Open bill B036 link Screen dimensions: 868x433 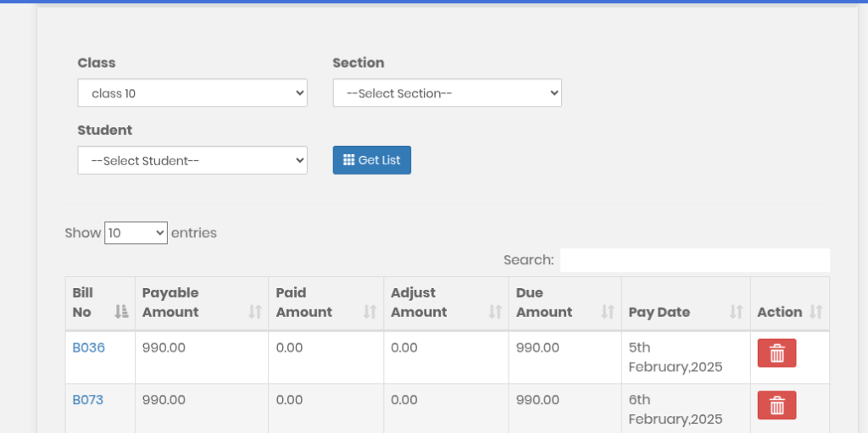pyautogui.click(x=88, y=347)
